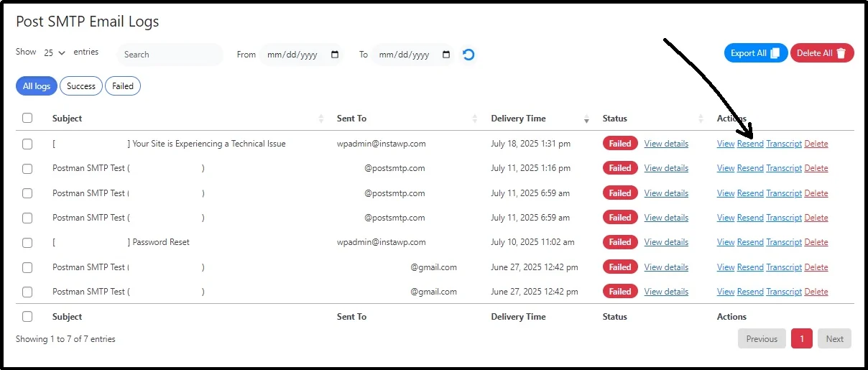Image resolution: width=868 pixels, height=370 pixels.
Task: Open the To date calendar picker icon
Action: 446,55
